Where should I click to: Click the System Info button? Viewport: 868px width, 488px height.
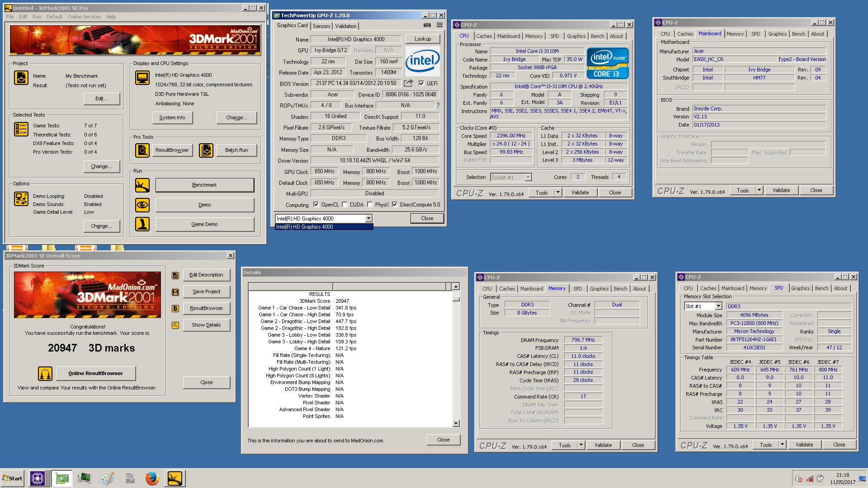point(172,117)
